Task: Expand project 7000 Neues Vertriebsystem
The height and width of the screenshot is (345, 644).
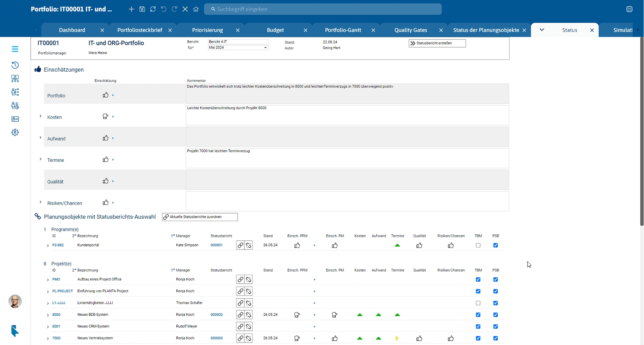Action: click(48, 339)
